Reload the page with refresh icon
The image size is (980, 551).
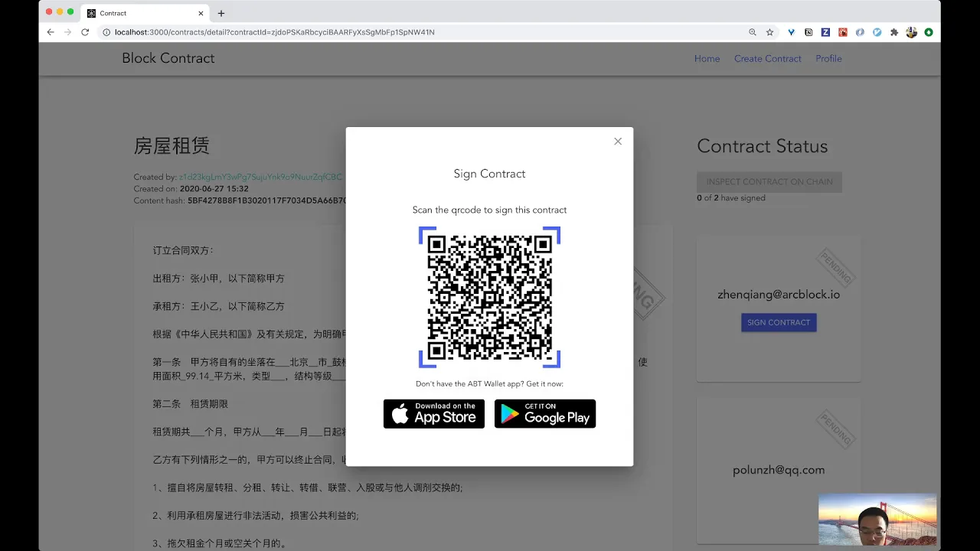pos(85,32)
